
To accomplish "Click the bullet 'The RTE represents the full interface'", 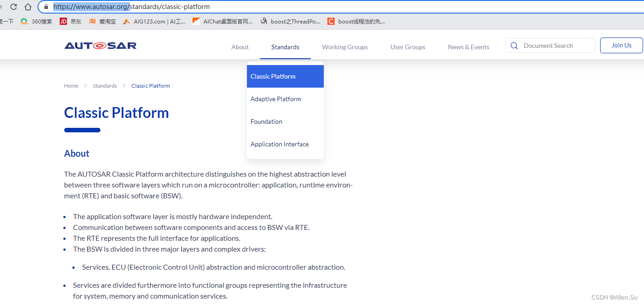I will (x=156, y=238).
